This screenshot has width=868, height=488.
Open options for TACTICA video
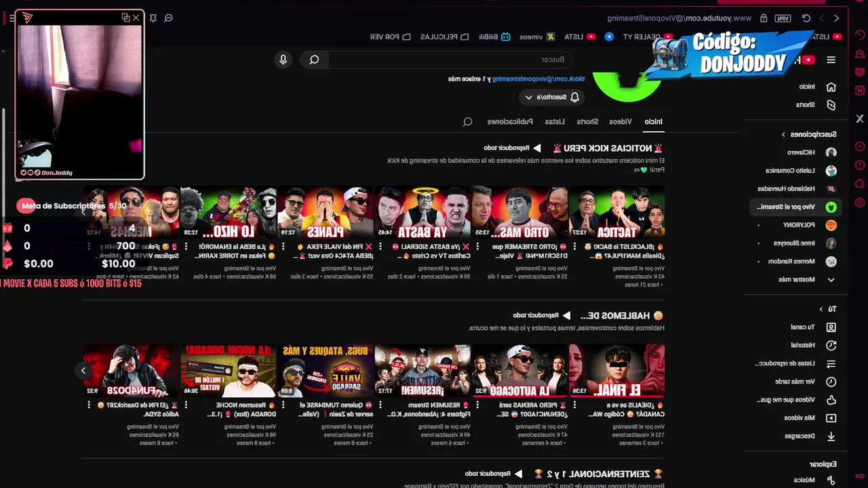pos(574,247)
